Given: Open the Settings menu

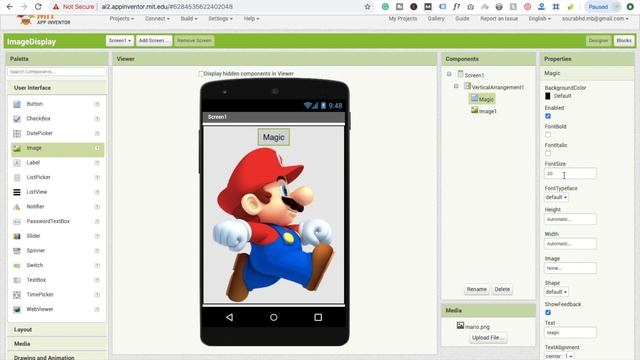Looking at the screenshot, I should (x=220, y=19).
